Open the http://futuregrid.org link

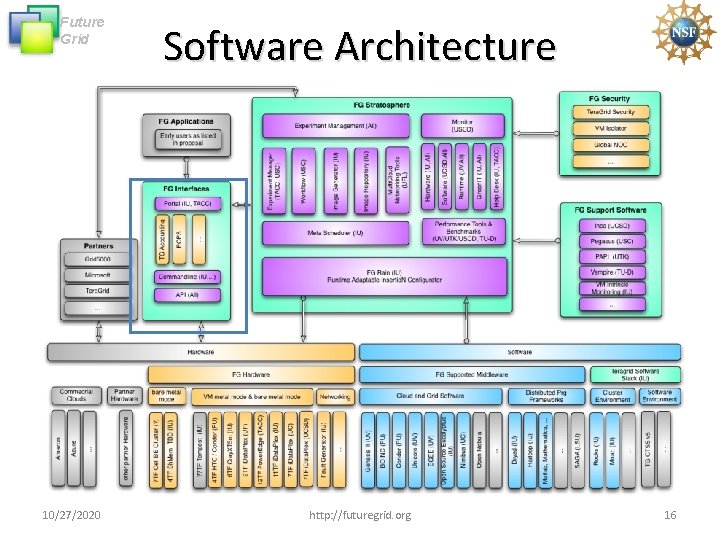pyautogui.click(x=360, y=515)
